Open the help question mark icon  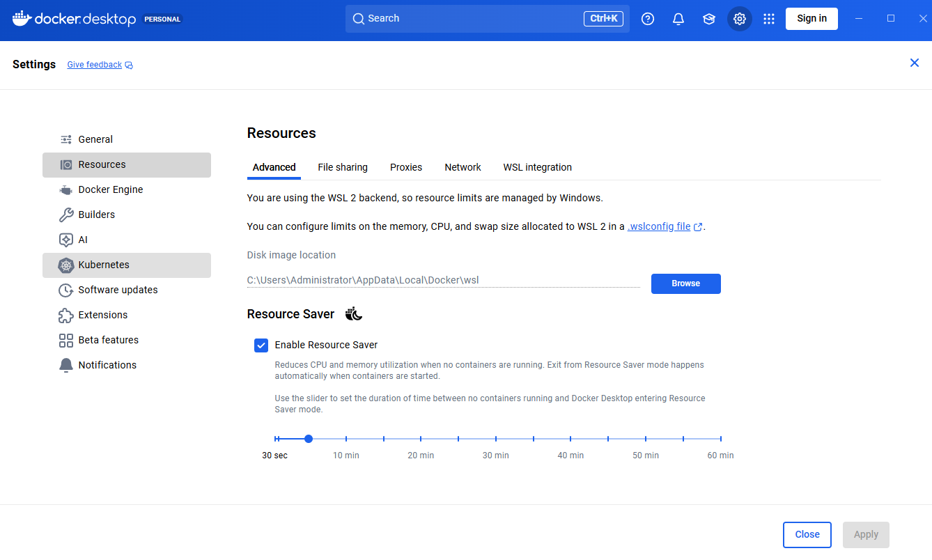click(x=648, y=19)
